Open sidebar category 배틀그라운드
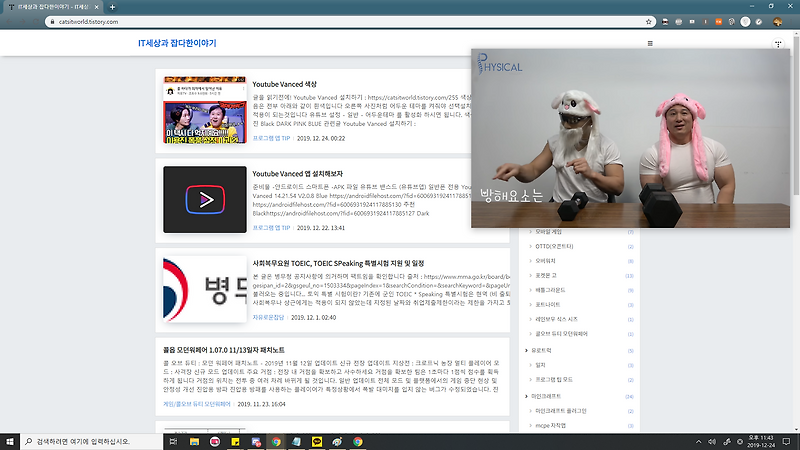800x450 pixels. pyautogui.click(x=550, y=290)
